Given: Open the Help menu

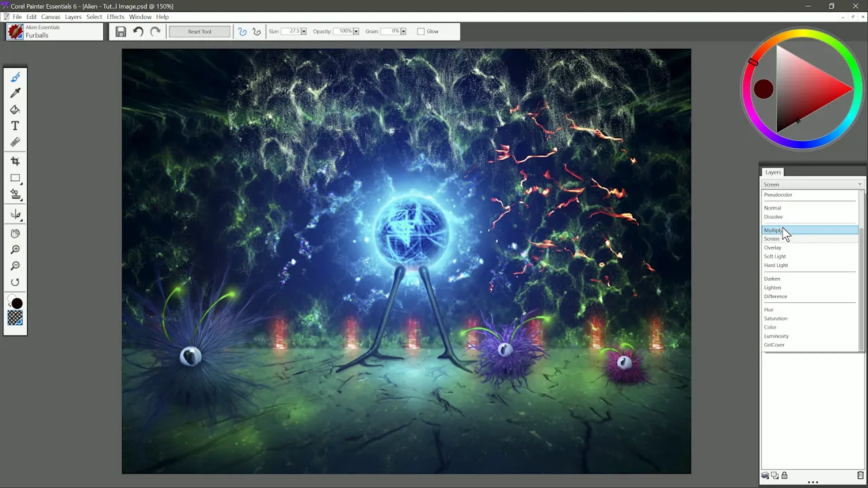Looking at the screenshot, I should 163,17.
